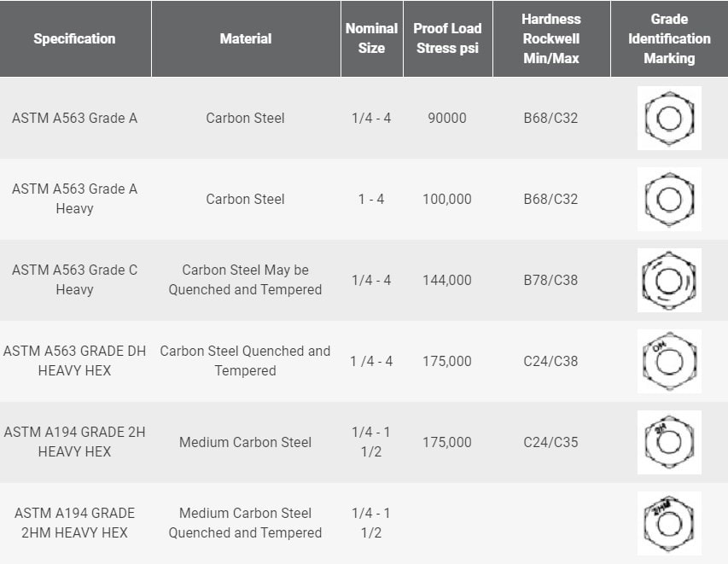Click the Grade Identification Marking header
This screenshot has height=564, width=728.
669,38
